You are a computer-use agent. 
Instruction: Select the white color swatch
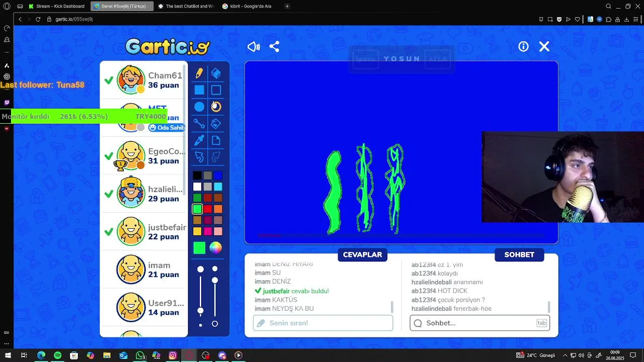pyautogui.click(x=197, y=187)
